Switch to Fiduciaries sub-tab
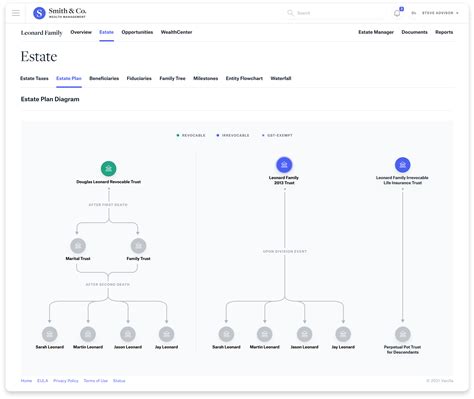 139,78
